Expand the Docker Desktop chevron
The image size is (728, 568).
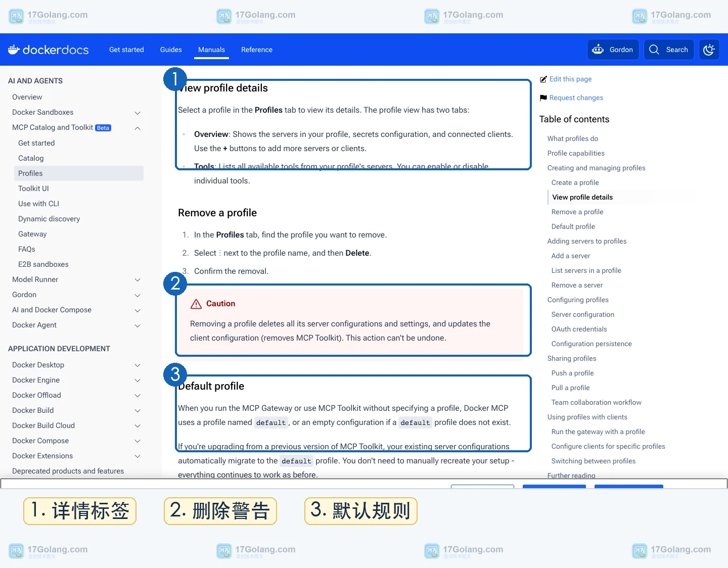point(138,365)
